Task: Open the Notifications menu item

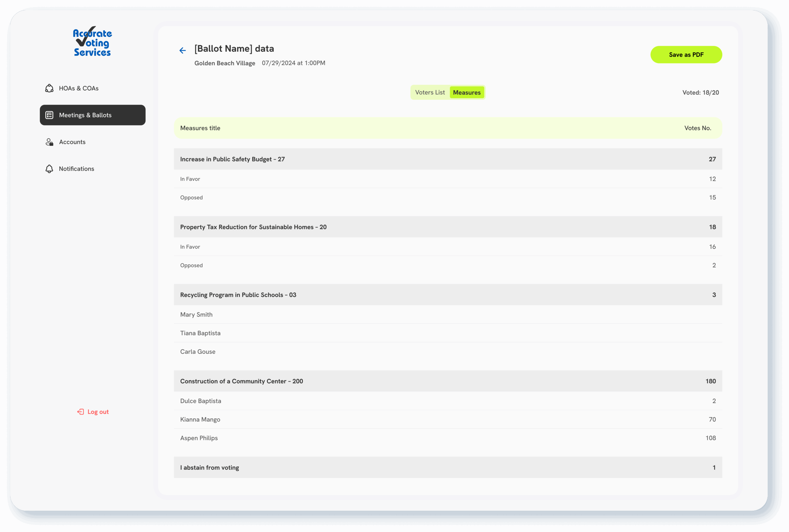Action: [76, 169]
